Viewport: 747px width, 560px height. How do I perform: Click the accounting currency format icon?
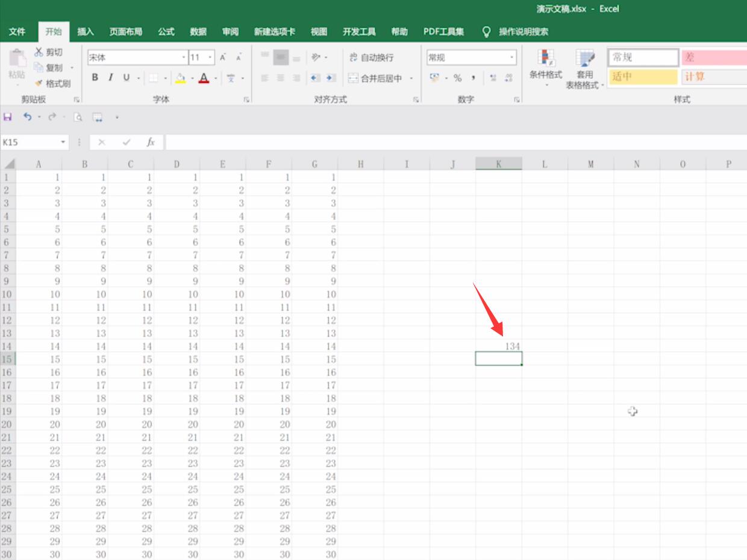point(435,78)
